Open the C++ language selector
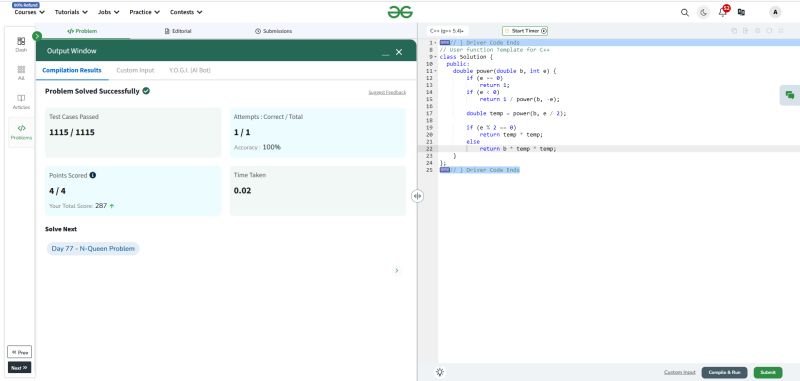Image resolution: width=800 pixels, height=381 pixels. tap(447, 31)
